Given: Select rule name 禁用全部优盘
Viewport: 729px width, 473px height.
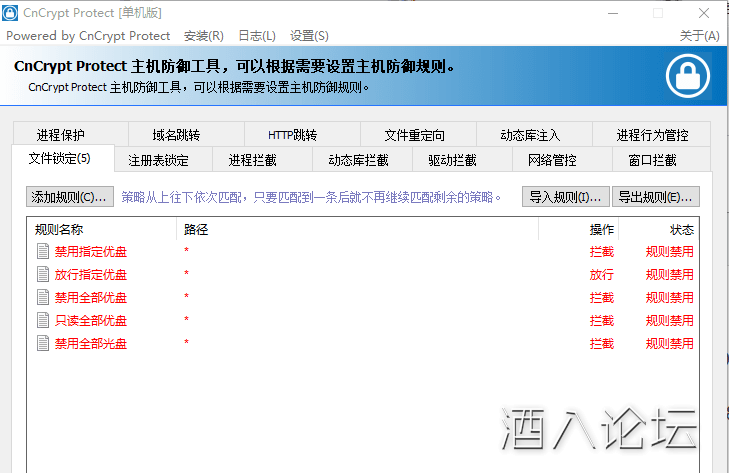Looking at the screenshot, I should (x=91, y=297).
